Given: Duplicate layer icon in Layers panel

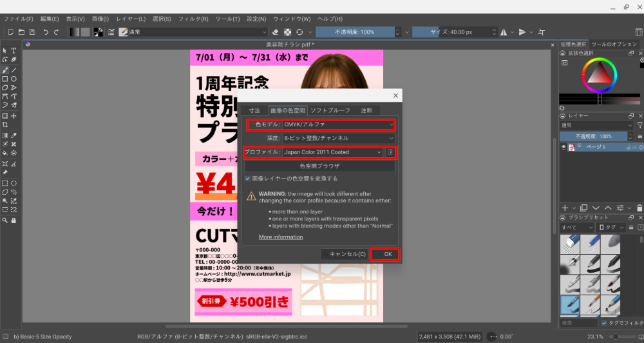Looking at the screenshot, I should point(583,208).
